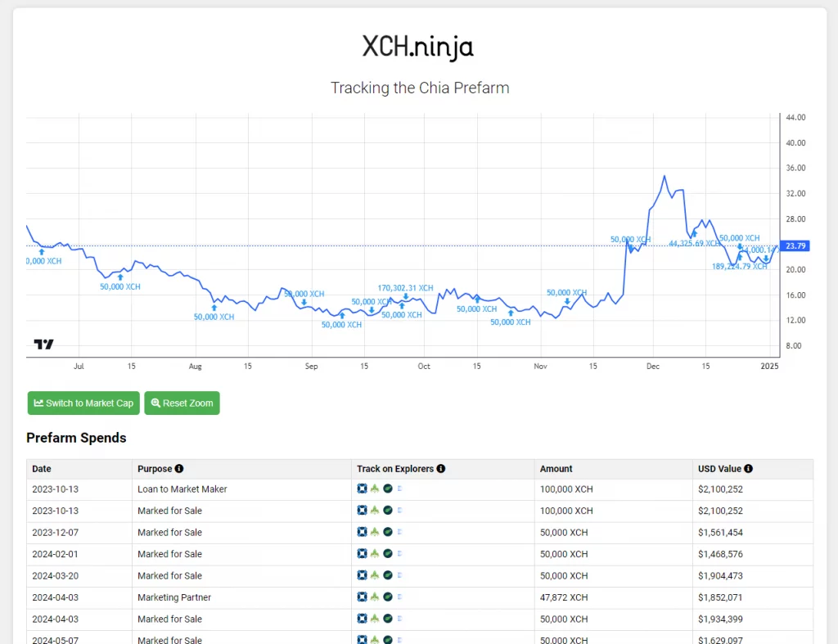This screenshot has height=644, width=838.
Task: Select the $1,934,399 USD value cell
Action: tap(753, 619)
